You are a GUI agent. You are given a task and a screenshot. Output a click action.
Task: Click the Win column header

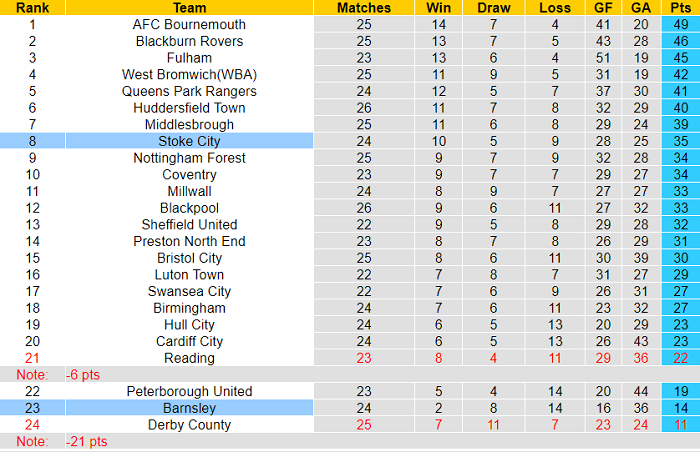[439, 7]
